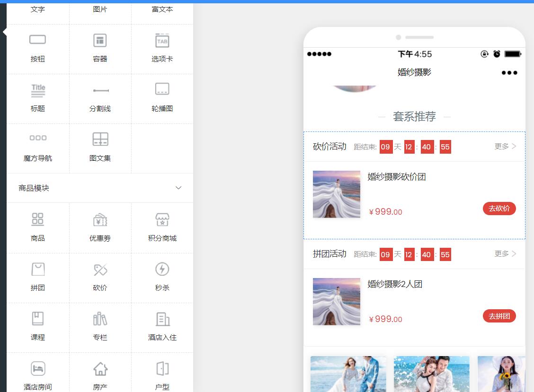Add the 按钮 button component
The height and width of the screenshot is (392, 534).
coord(38,49)
